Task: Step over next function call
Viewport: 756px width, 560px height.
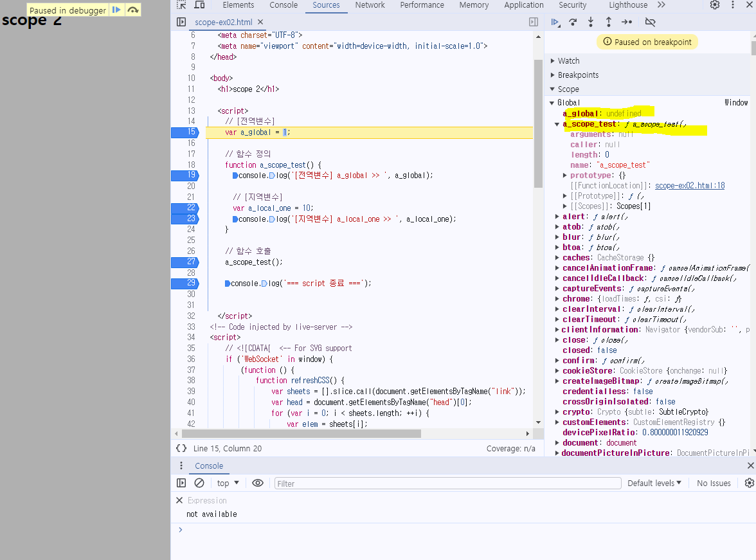Action: click(x=573, y=23)
